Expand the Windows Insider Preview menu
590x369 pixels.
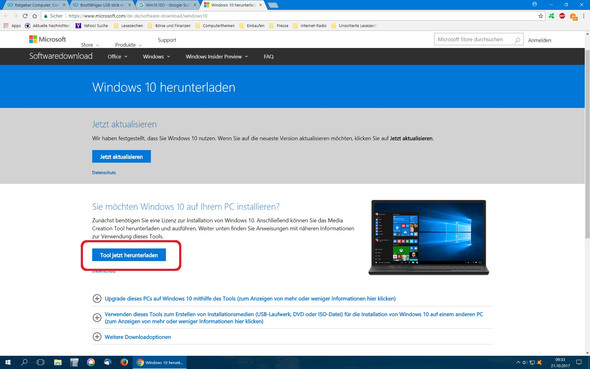[x=217, y=56]
